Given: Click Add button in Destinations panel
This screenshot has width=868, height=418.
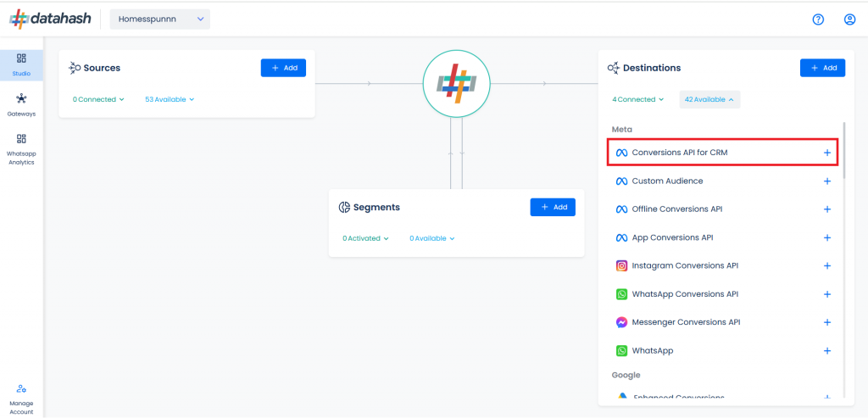Looking at the screenshot, I should tap(822, 68).
